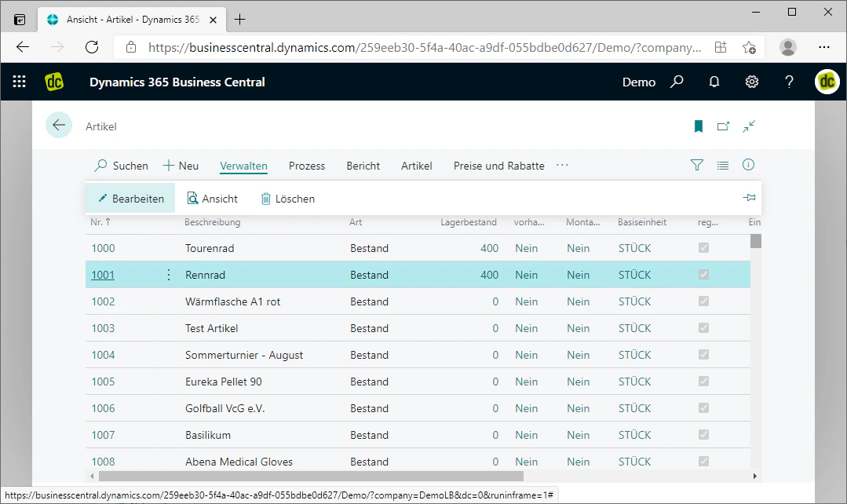Open the browser settings ellipsis menu
This screenshot has width=847, height=504.
(x=823, y=47)
